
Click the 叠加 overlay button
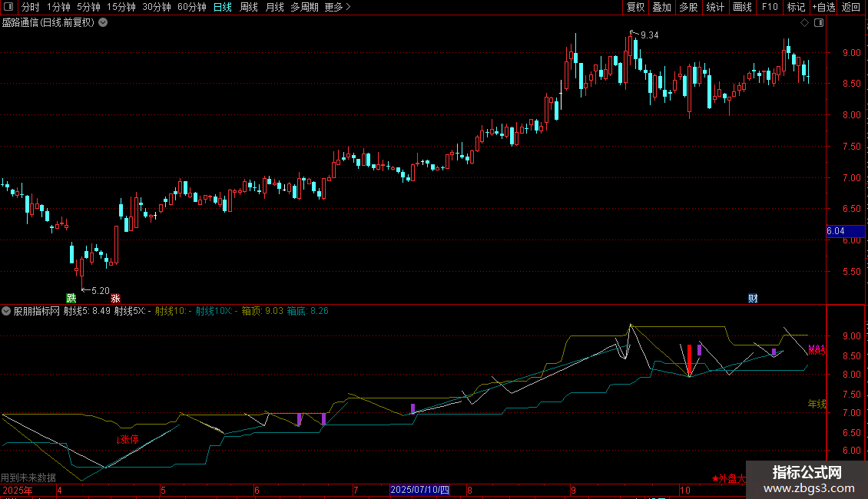pos(661,7)
